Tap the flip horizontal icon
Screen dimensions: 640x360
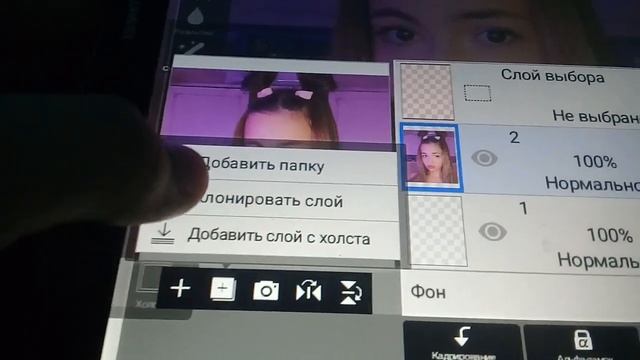click(x=309, y=291)
